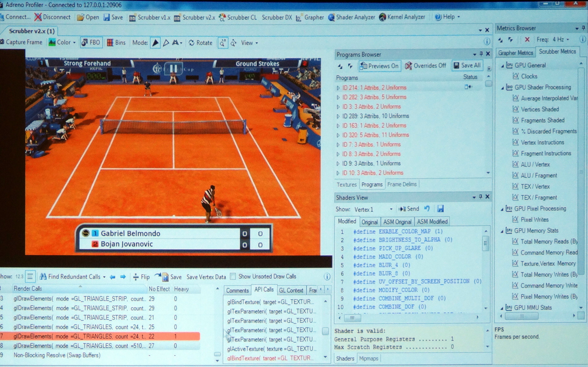
Task: Click Save Vertex Data button
Action: (206, 277)
